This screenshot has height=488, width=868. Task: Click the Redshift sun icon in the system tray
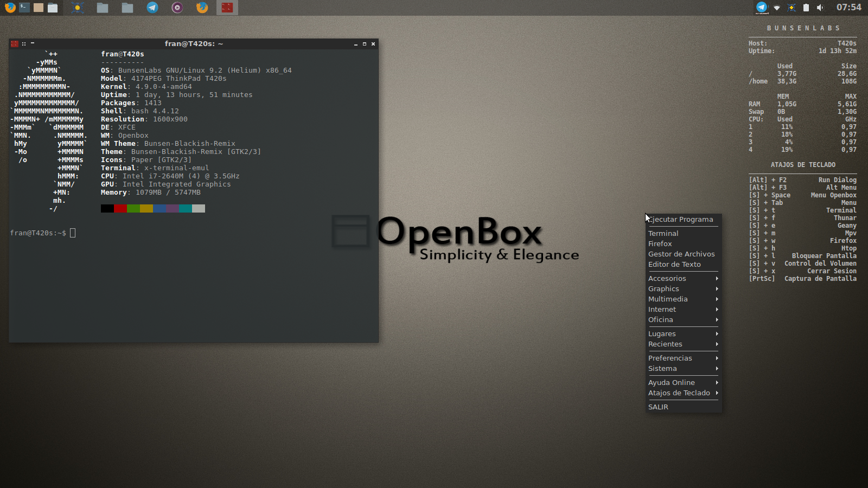tap(791, 8)
